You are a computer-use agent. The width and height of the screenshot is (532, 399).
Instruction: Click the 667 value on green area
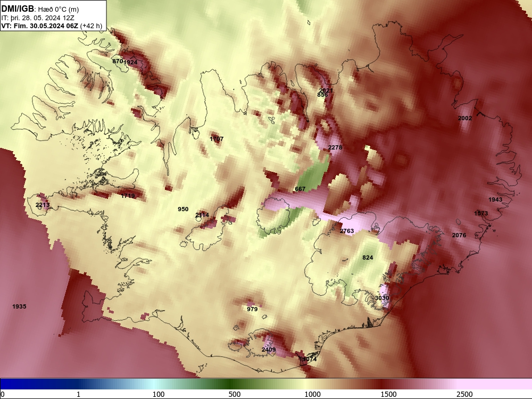click(300, 189)
